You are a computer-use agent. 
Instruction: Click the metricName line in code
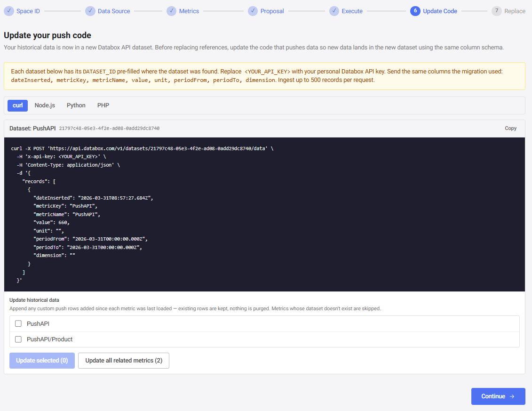tap(67, 214)
